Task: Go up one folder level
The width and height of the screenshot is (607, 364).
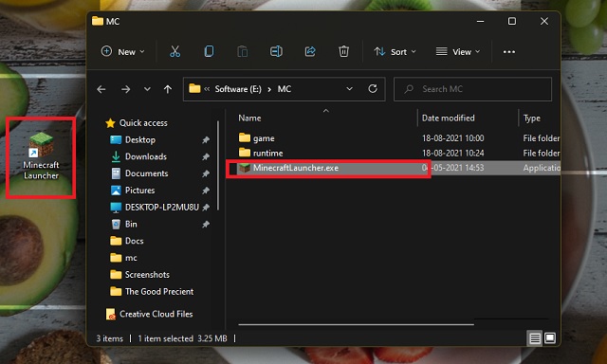Action: pos(168,89)
